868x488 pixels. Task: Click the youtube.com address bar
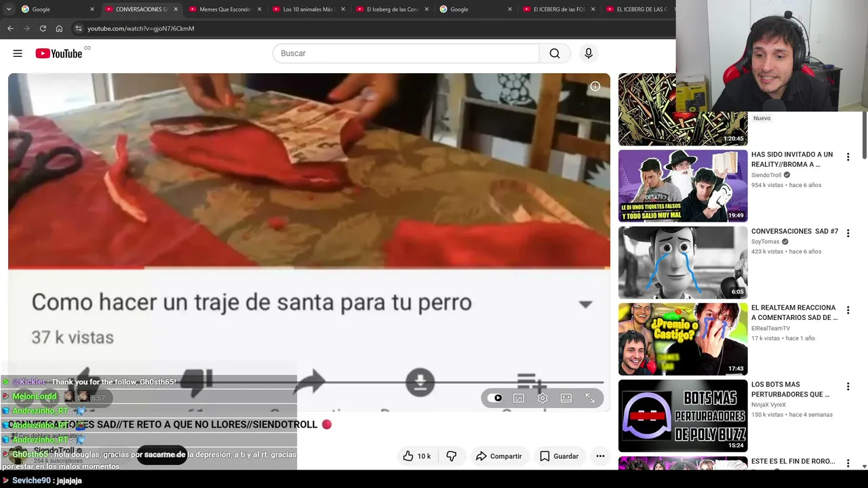(140, 28)
